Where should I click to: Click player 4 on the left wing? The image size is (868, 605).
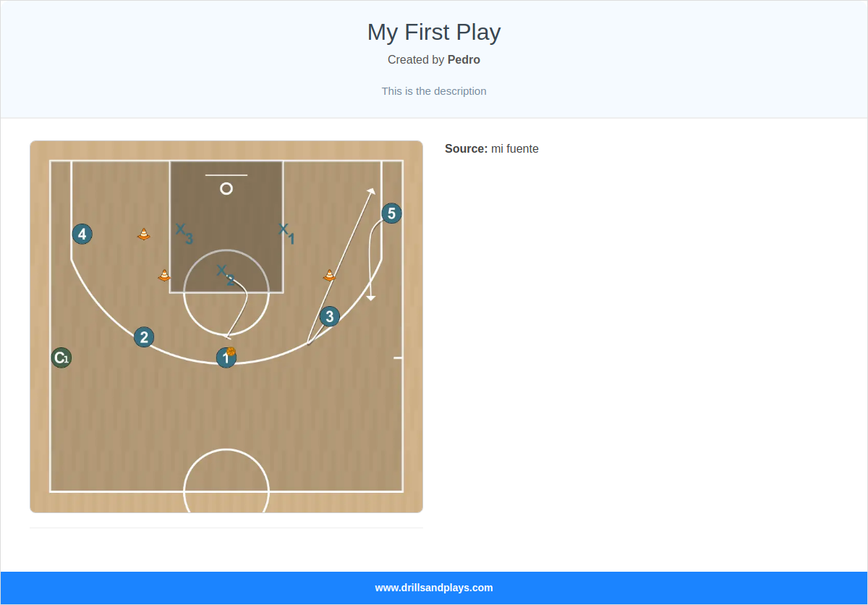click(x=82, y=234)
